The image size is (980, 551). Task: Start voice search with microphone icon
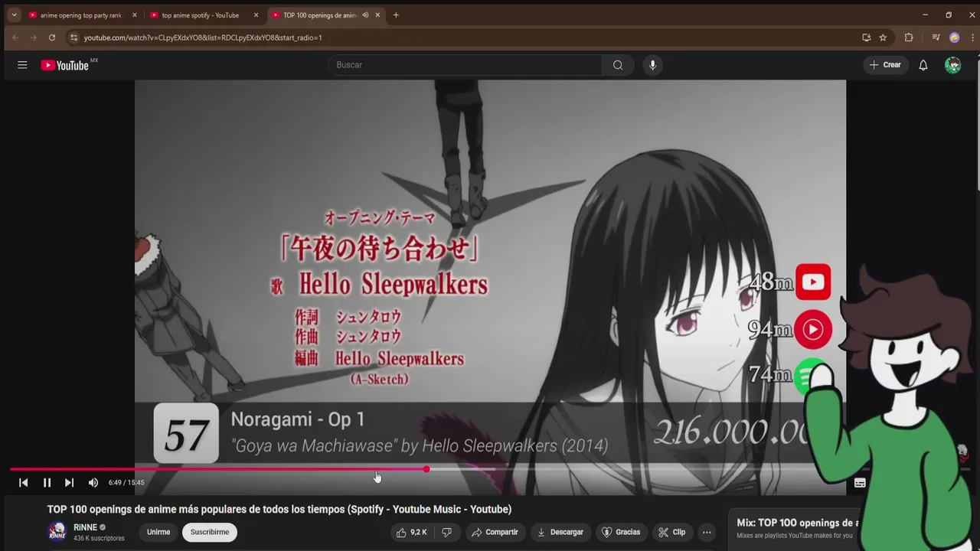[652, 65]
